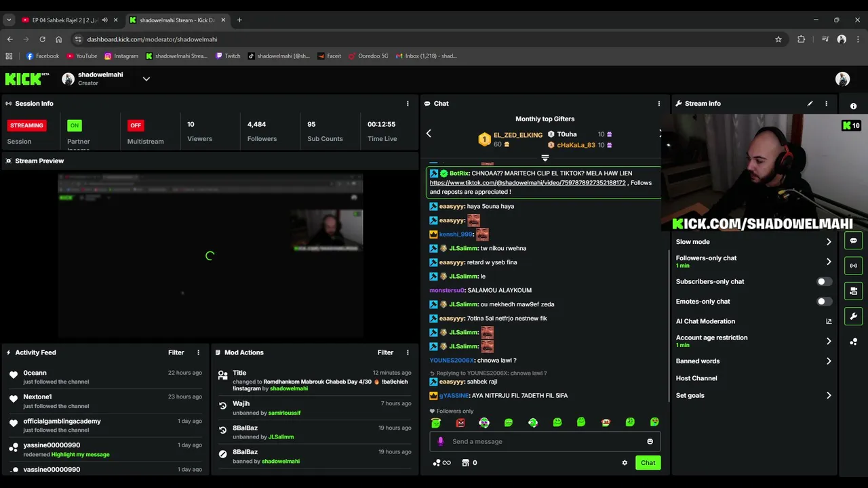Open the Ooredoo 5G bookmark

(369, 56)
